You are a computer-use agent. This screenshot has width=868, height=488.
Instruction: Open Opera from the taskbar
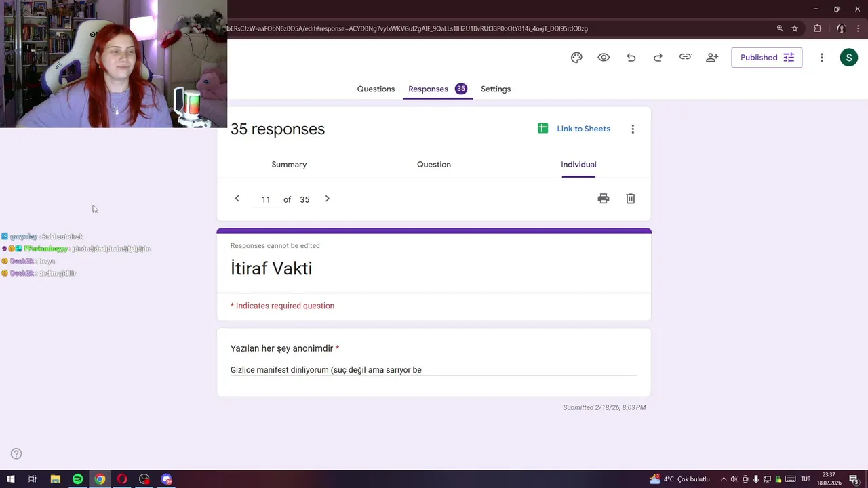(x=122, y=479)
